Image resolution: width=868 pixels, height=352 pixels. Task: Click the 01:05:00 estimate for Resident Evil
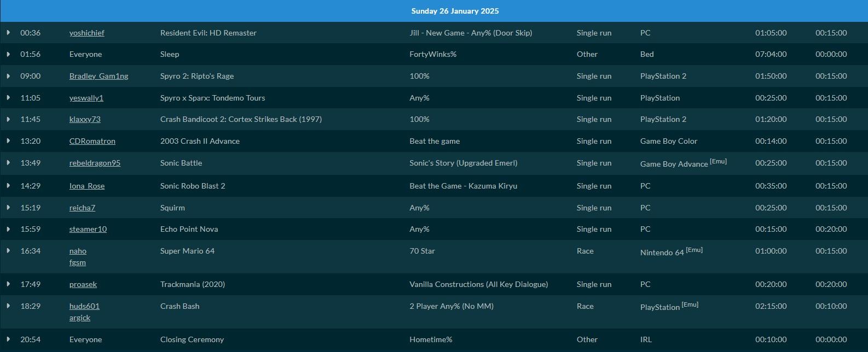[x=771, y=33]
